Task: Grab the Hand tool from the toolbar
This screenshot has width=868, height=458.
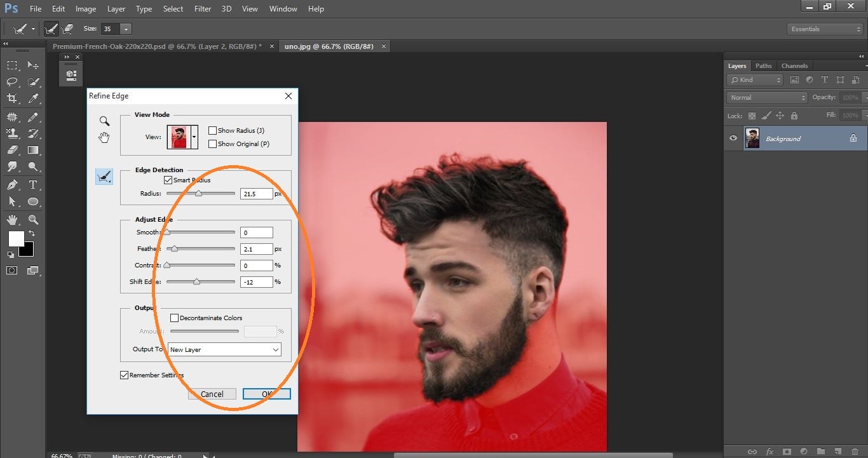Action: click(x=11, y=219)
